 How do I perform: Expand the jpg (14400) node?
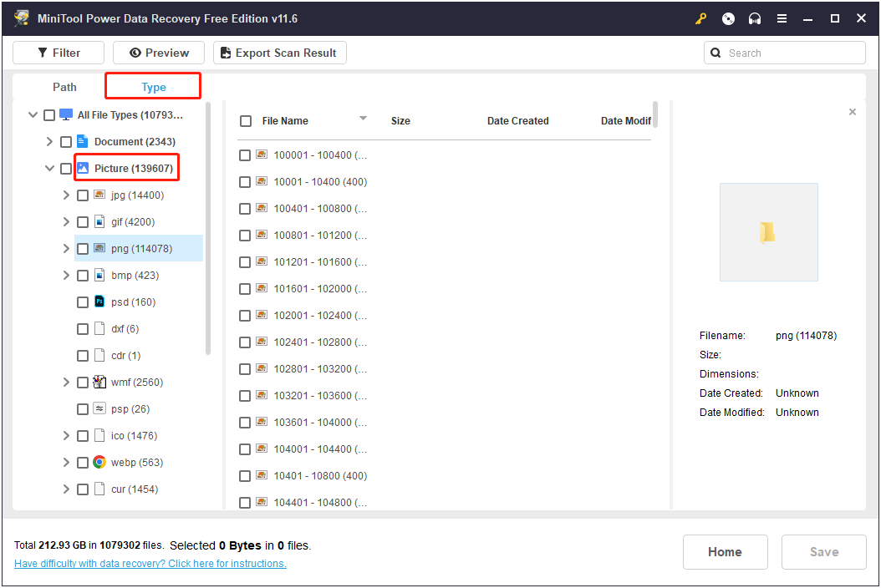[66, 195]
